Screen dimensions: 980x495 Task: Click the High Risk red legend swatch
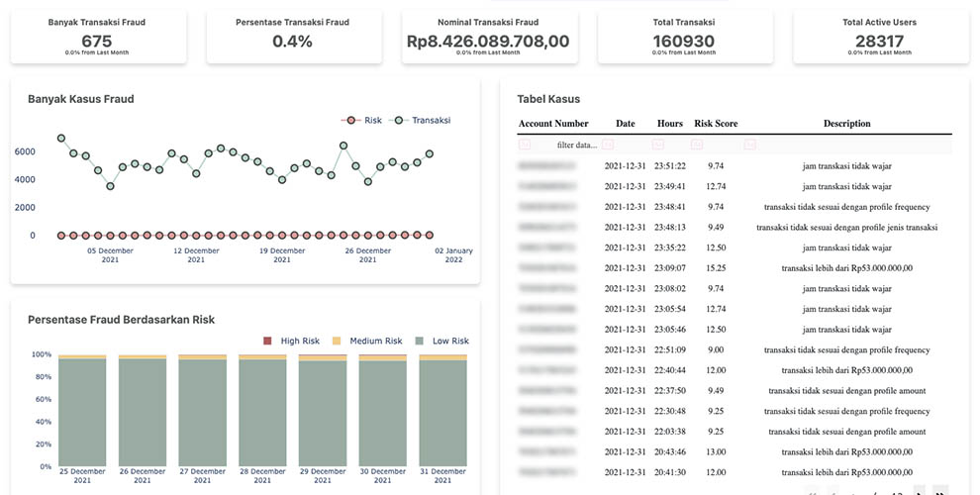tap(267, 341)
